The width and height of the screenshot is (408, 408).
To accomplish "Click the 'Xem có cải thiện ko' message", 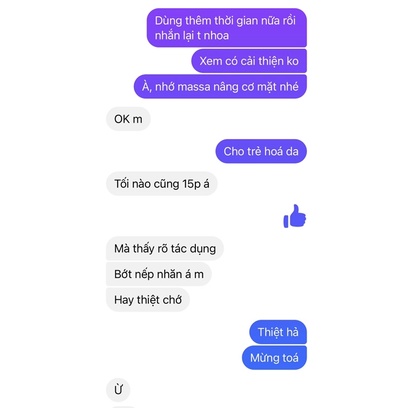I will click(249, 61).
